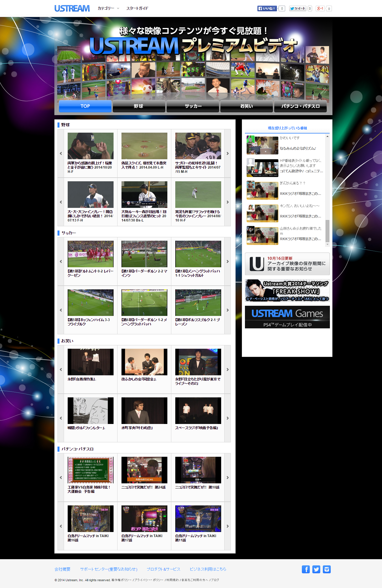Select the サッカー tab
Image resolution: width=382 pixels, height=588 pixels.
tap(193, 106)
